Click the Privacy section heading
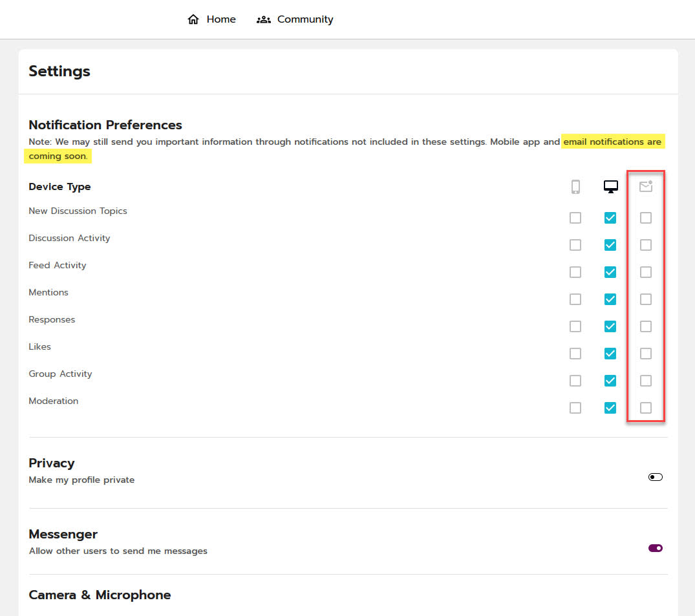This screenshot has width=695, height=616. (52, 463)
